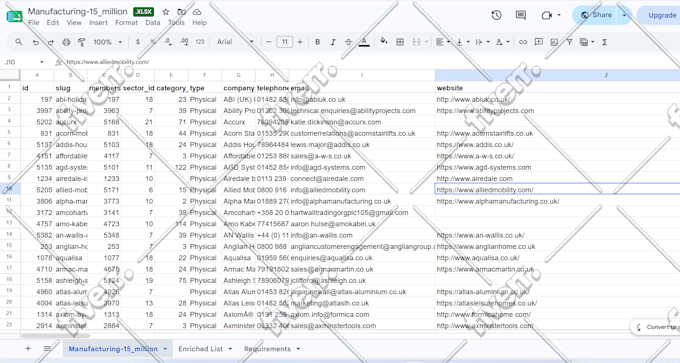Toggle italic formatting
Screen dimensions: 680x363
[x=333, y=42]
